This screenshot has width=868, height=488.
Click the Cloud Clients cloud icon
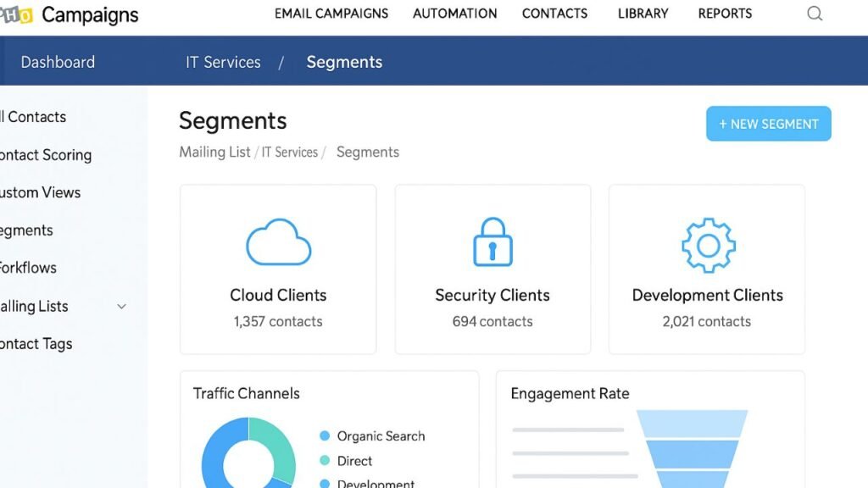coord(278,242)
